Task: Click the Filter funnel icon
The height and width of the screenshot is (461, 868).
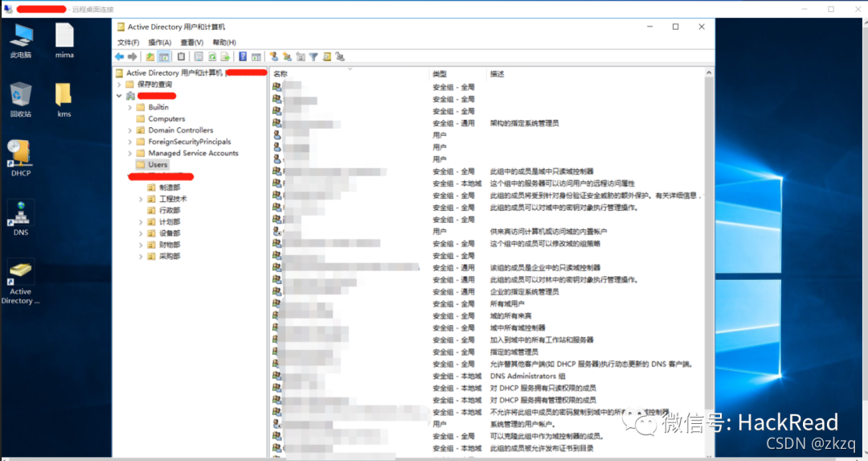Action: [x=313, y=56]
